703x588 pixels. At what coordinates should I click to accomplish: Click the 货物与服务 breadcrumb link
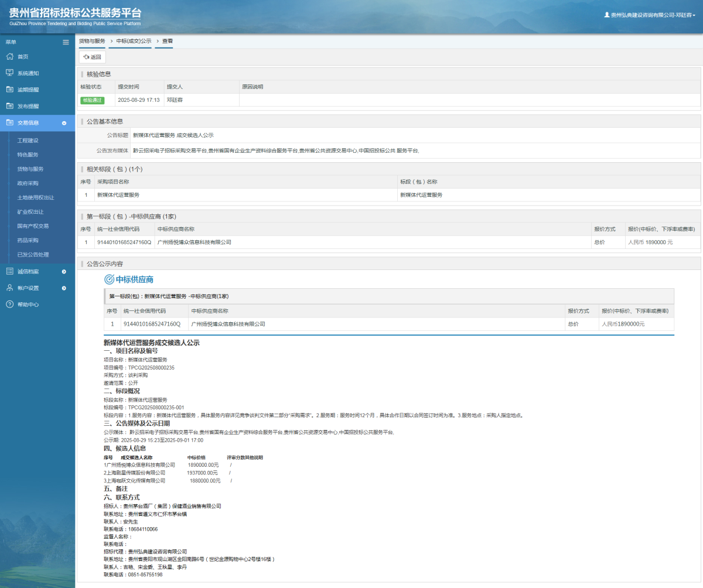[x=92, y=41]
